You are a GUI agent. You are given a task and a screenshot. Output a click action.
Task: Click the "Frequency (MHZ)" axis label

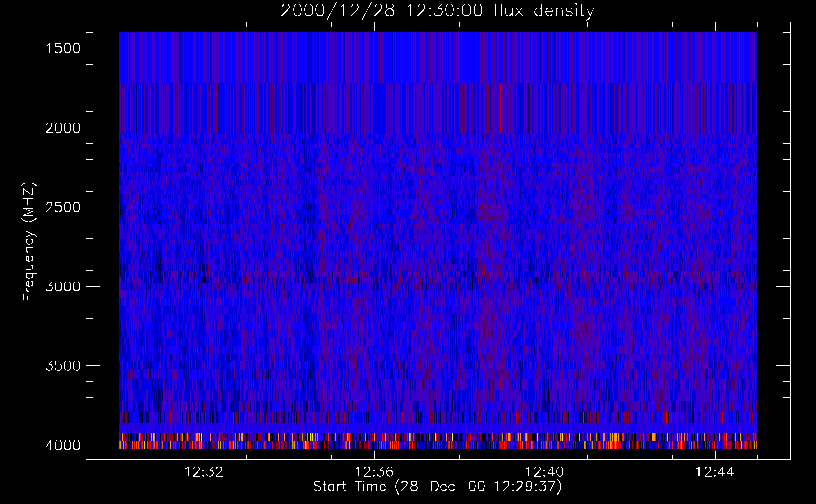29,242
